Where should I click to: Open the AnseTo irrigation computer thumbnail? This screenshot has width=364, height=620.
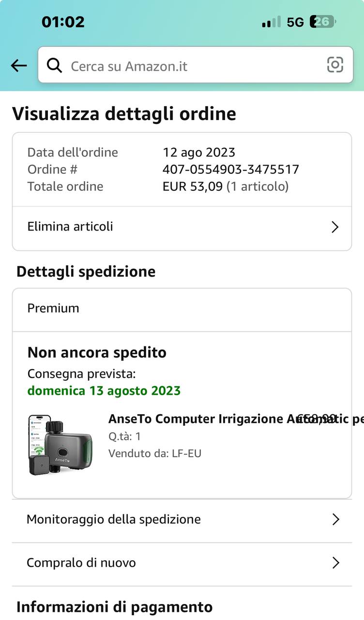(x=61, y=444)
